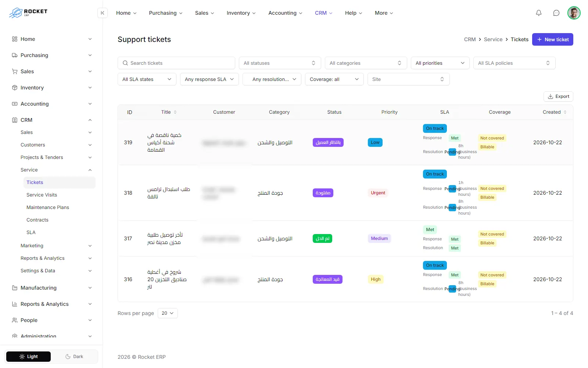The width and height of the screenshot is (588, 368).
Task: Collapse the sidebar with the toggle icon
Action: click(103, 13)
